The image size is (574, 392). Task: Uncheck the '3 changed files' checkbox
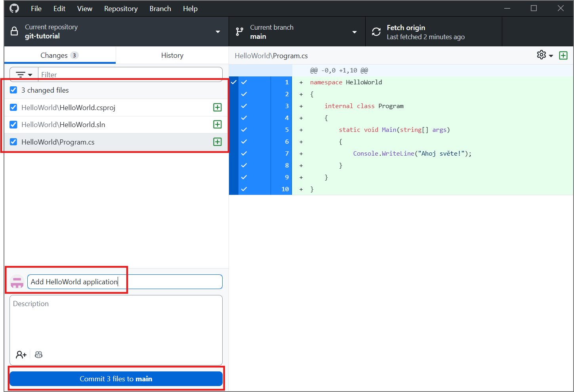pyautogui.click(x=13, y=90)
